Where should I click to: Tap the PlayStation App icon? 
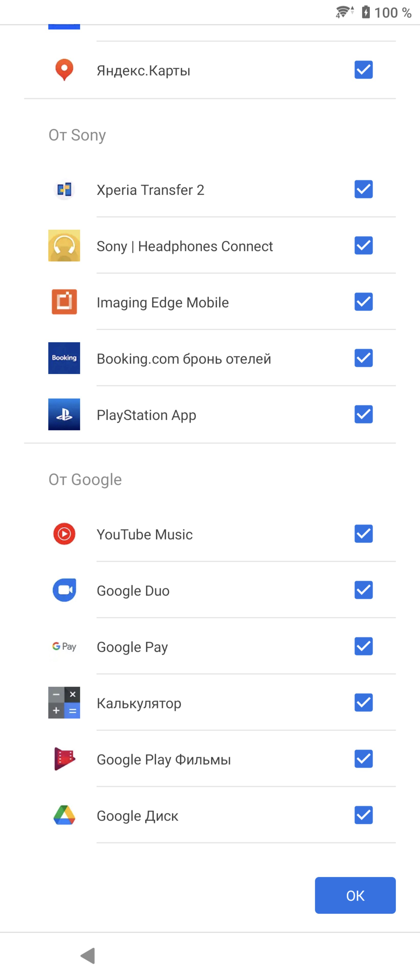click(64, 414)
